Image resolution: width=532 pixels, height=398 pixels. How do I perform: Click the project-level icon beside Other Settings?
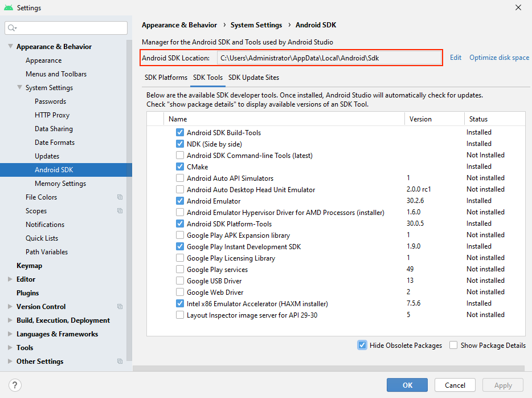[120, 361]
